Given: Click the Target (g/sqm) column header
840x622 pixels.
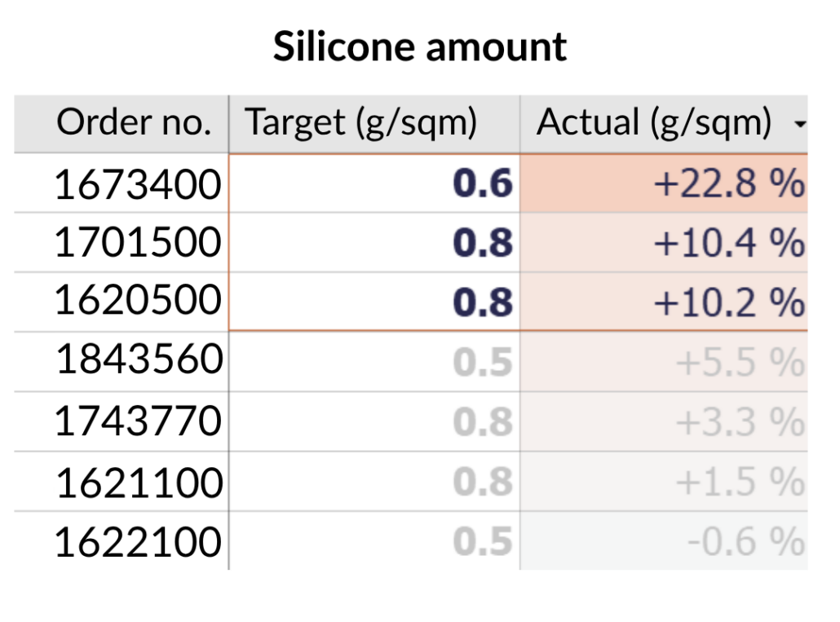Looking at the screenshot, I should pyautogui.click(x=360, y=123).
